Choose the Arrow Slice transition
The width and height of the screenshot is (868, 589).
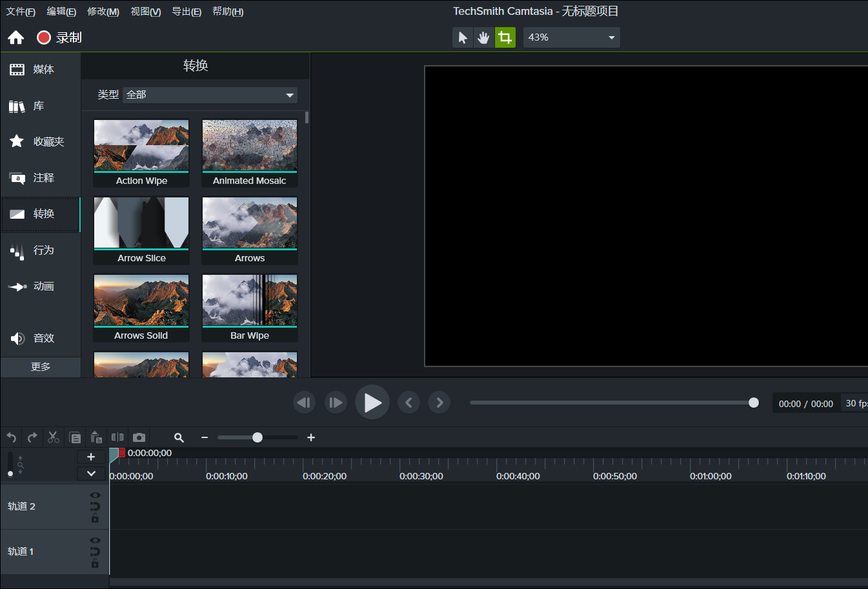(141, 231)
